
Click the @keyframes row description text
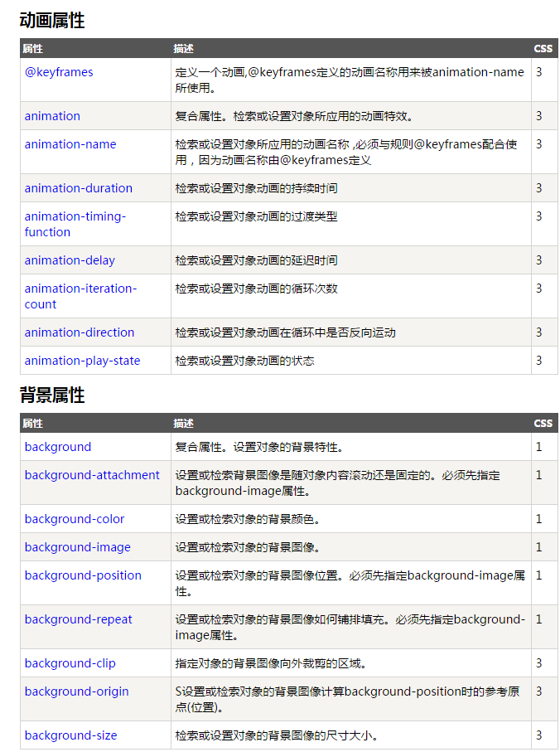pyautogui.click(x=350, y=80)
